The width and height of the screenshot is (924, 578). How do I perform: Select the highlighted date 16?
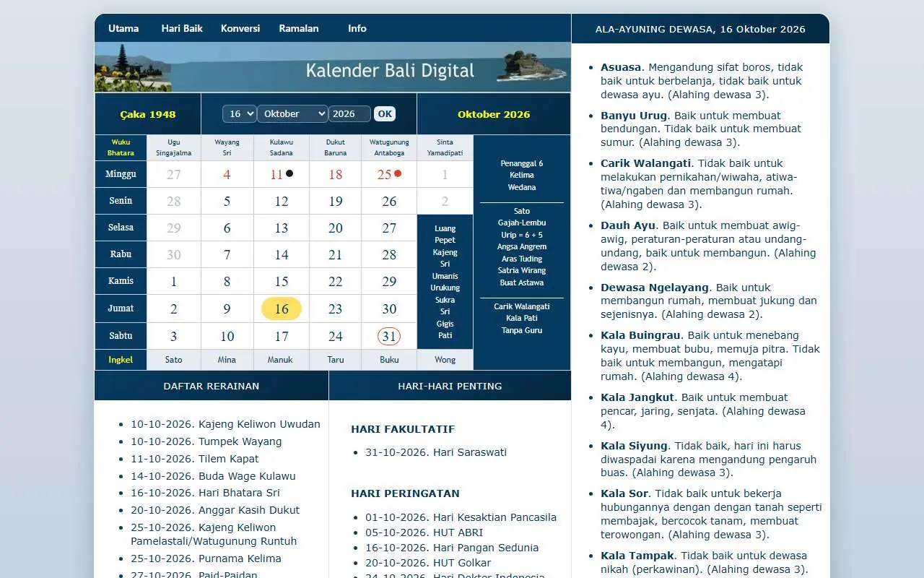click(282, 309)
